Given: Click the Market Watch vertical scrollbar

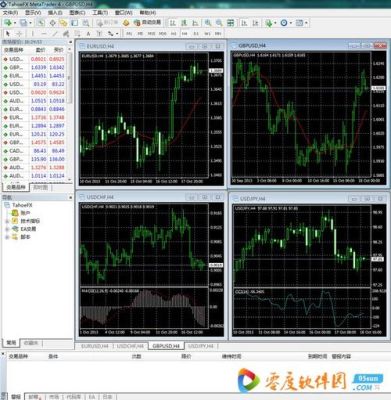Looking at the screenshot, I should pyautogui.click(x=70, y=114).
